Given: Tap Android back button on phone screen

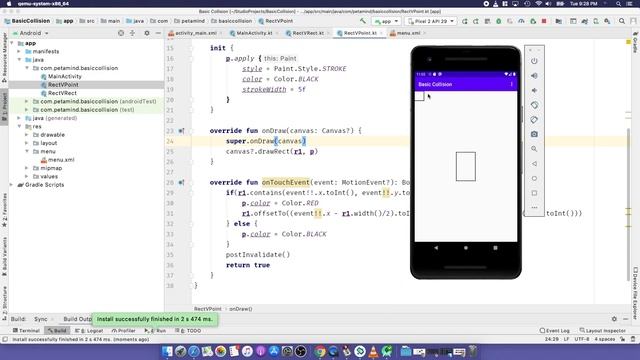Looking at the screenshot, I should (x=436, y=248).
